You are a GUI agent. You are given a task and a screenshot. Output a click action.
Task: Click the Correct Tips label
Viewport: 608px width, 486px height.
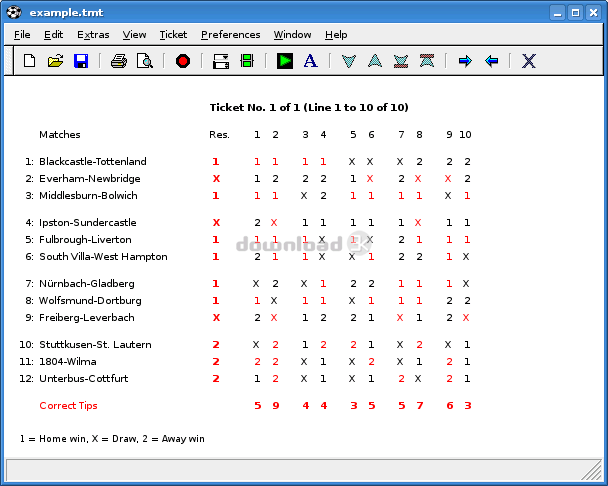tap(68, 406)
